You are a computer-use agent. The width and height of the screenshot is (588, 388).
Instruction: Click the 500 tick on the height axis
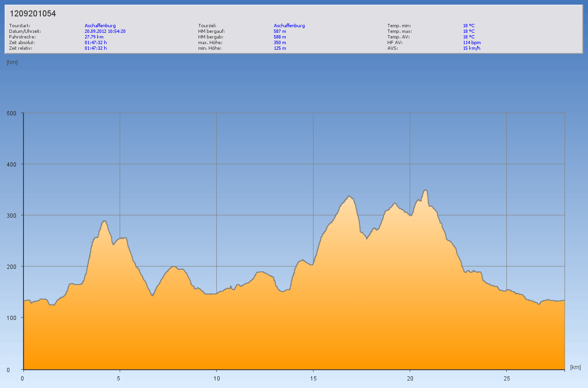[11, 113]
